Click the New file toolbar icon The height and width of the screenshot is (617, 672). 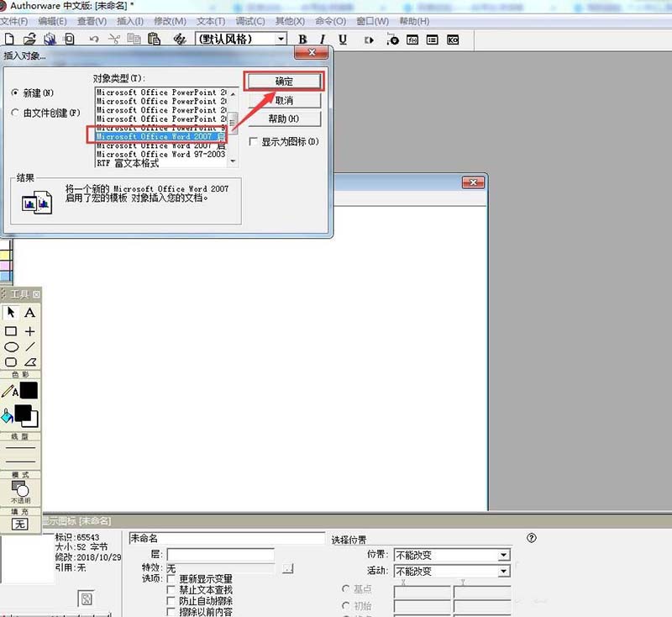pos(9,40)
